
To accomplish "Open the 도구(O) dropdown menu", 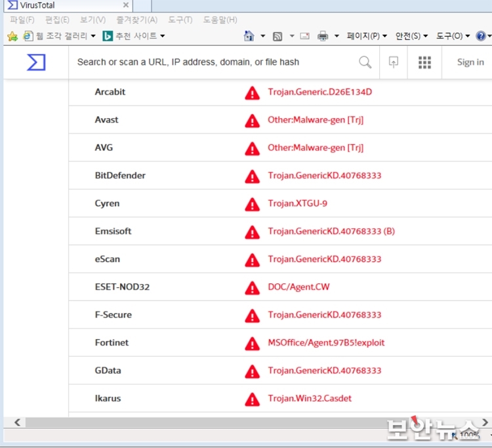I will coord(453,36).
